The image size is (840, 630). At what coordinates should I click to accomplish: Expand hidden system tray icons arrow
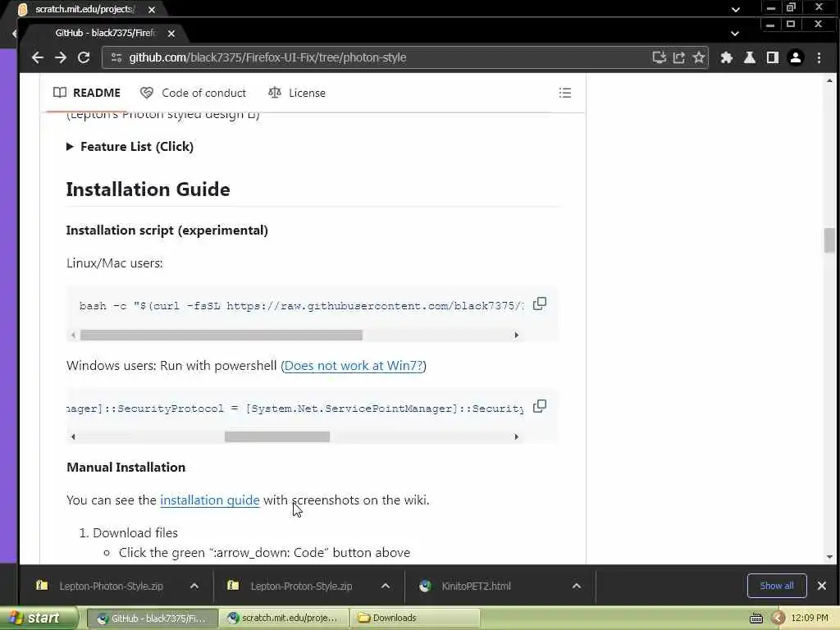[778, 619]
